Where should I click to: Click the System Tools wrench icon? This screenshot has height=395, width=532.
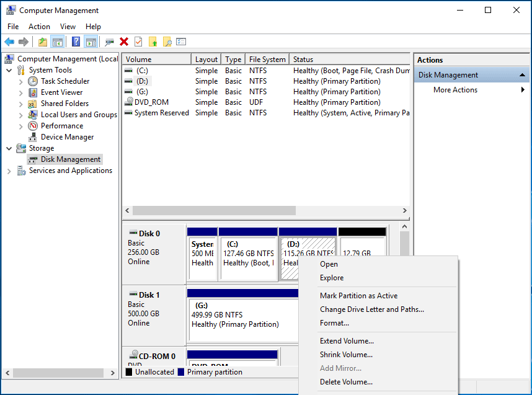click(x=21, y=70)
